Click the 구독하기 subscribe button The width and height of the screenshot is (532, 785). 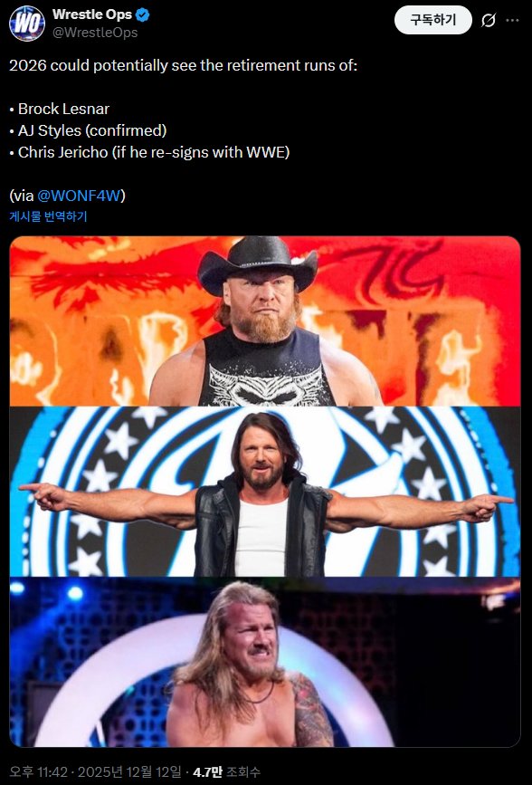pyautogui.click(x=433, y=20)
